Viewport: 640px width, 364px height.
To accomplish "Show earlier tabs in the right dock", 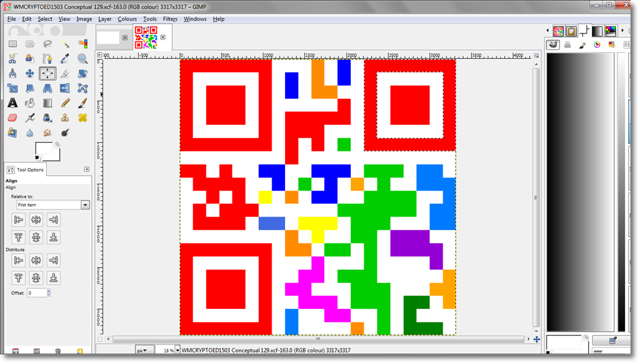I will point(548,31).
